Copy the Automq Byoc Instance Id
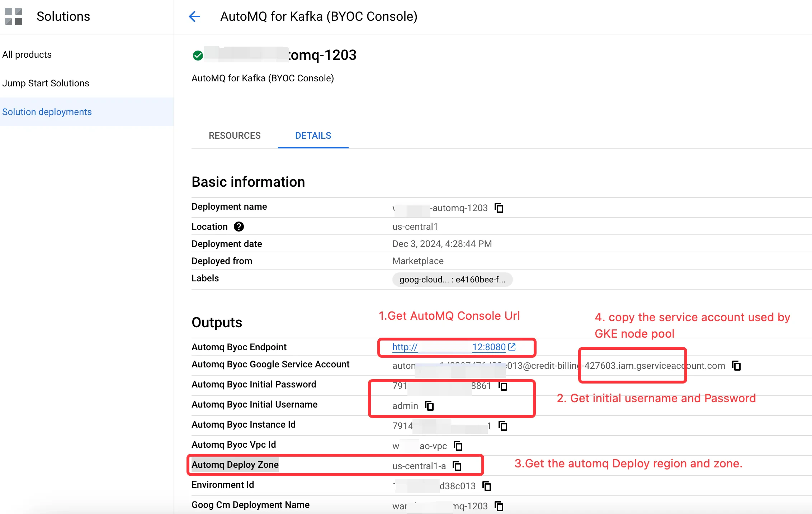This screenshot has height=514, width=812. tap(503, 426)
